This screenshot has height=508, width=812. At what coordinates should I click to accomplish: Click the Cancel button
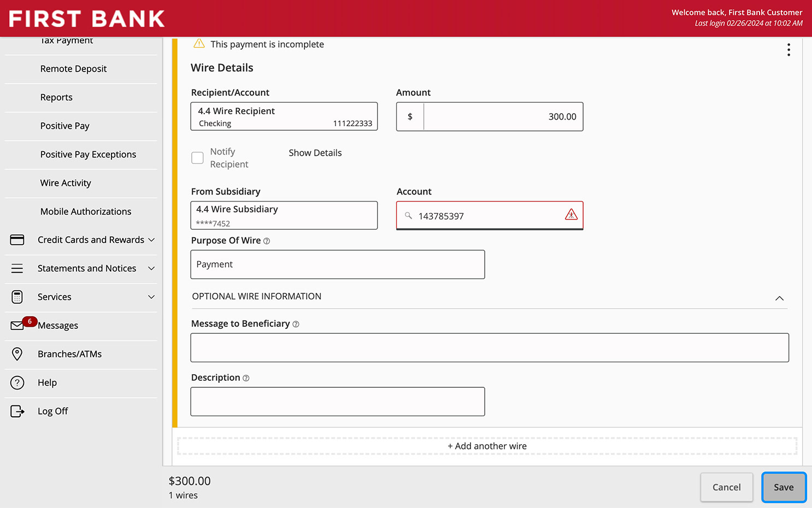pos(727,487)
